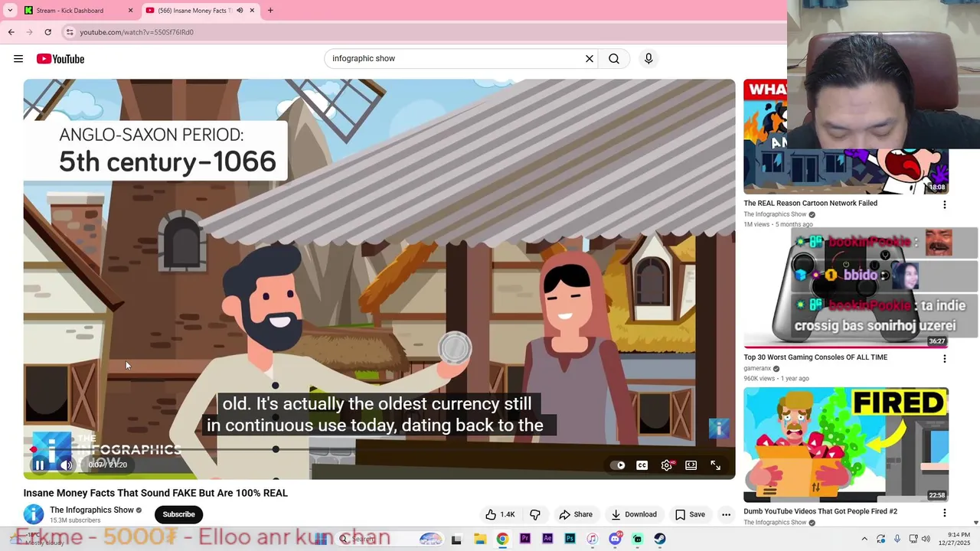Viewport: 980px width, 551px height.
Task: Open video player settings gear
Action: coord(667,465)
